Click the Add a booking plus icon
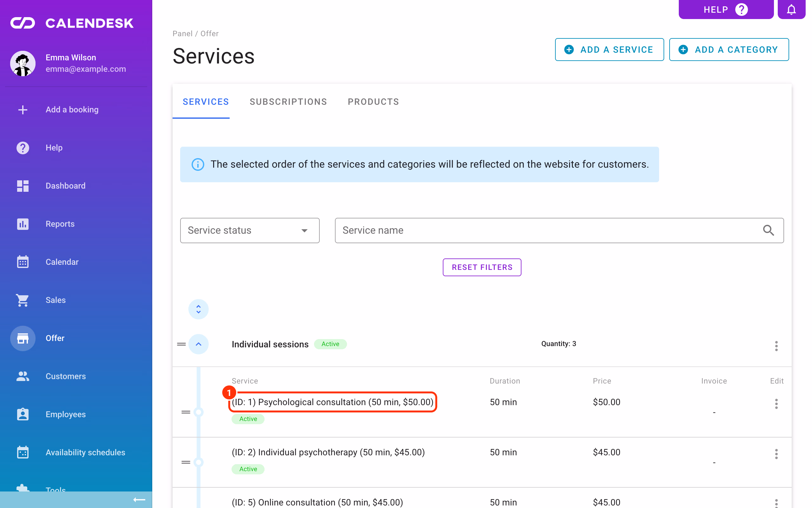Screen dimensions: 812x508 pyautogui.click(x=23, y=110)
